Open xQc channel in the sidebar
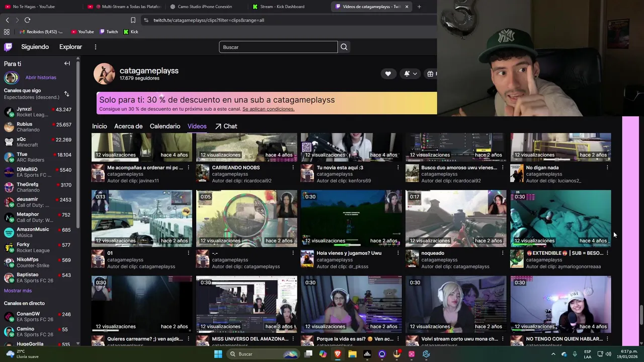The image size is (644, 362). pos(38,142)
